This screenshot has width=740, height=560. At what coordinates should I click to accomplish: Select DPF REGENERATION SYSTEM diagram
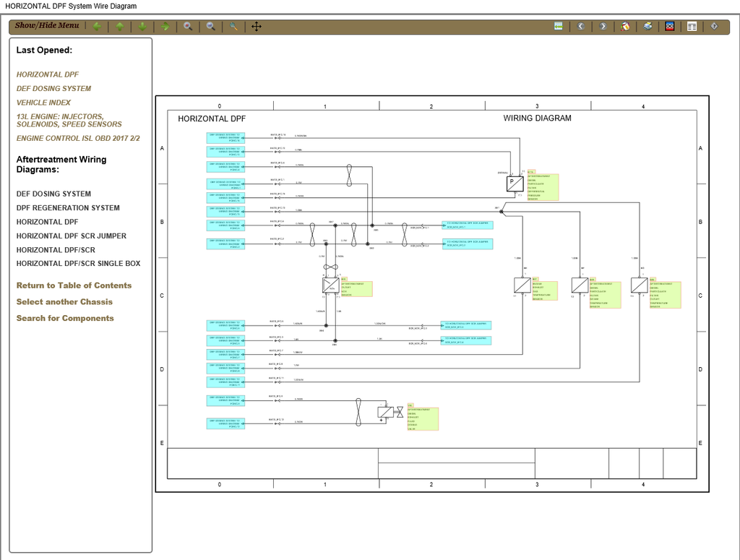click(x=68, y=208)
